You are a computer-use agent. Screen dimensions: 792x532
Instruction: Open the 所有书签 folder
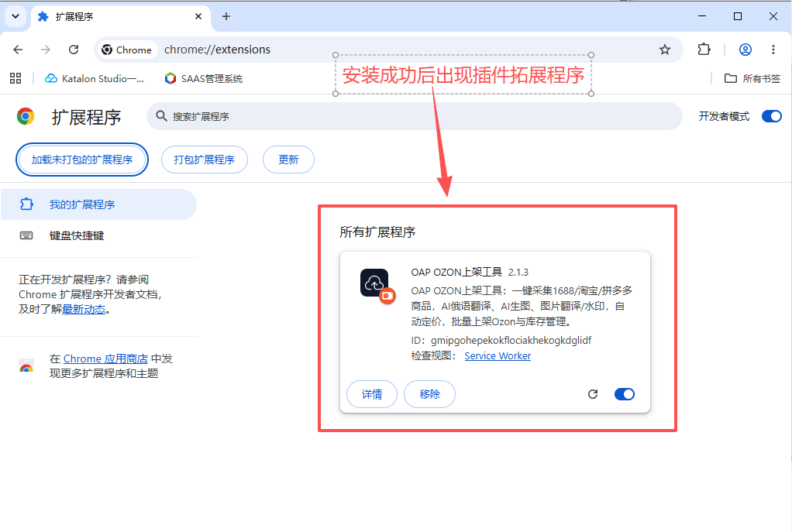[752, 78]
